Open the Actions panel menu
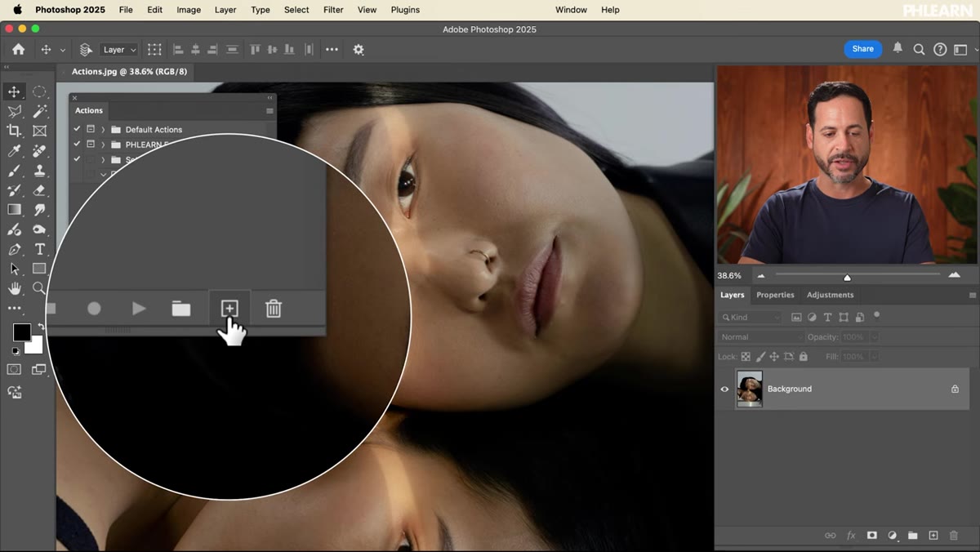The image size is (980, 552). tap(269, 111)
